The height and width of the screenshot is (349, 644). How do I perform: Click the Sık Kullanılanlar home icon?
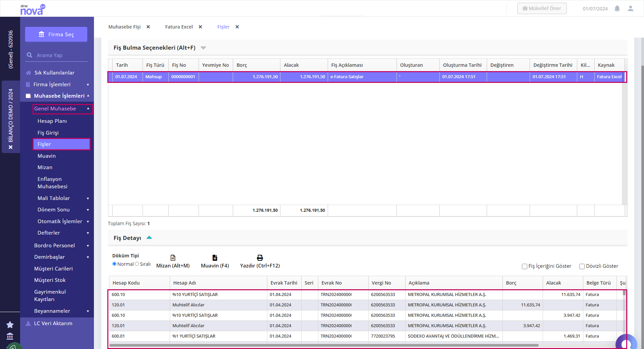point(29,73)
